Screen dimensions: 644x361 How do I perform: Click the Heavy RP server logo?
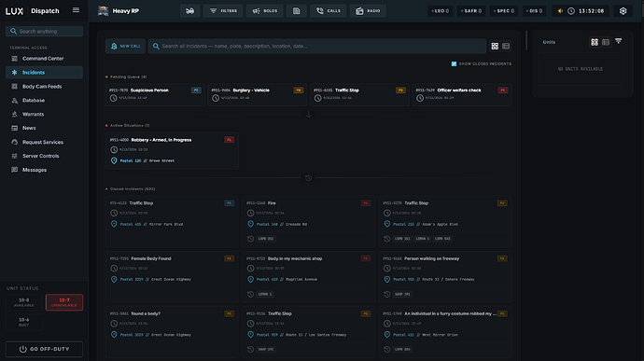coord(103,11)
